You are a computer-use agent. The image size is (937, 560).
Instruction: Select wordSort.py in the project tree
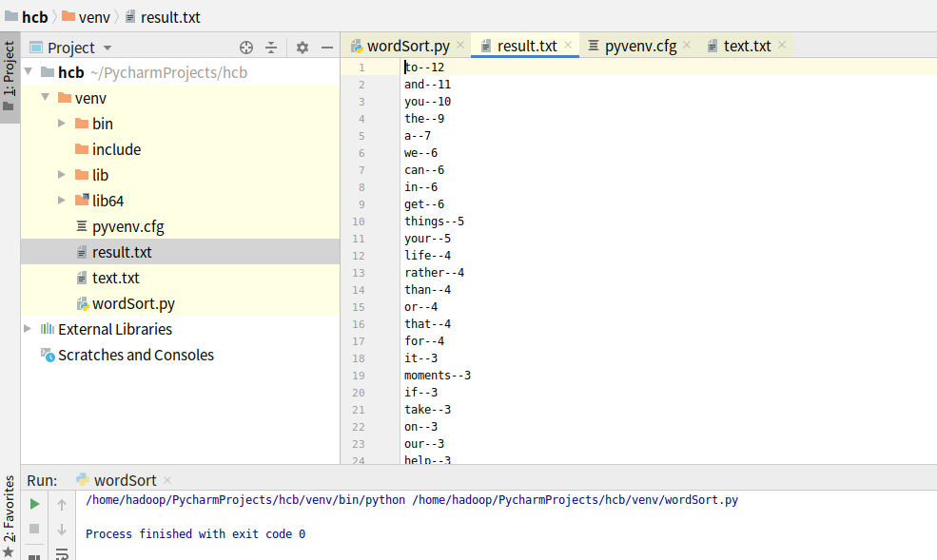click(133, 303)
